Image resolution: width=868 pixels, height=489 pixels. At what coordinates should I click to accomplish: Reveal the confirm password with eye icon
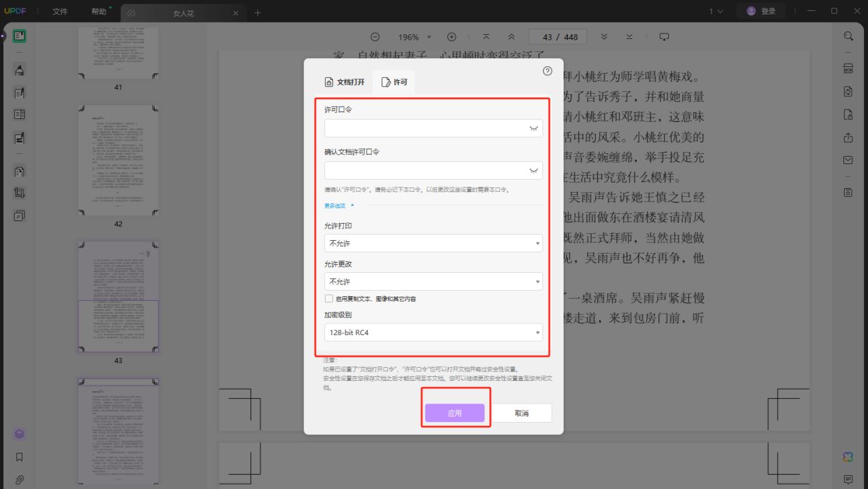coord(534,170)
